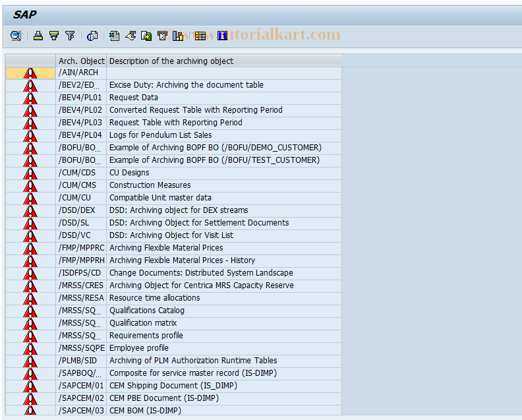Screen dimensions: 522x420
Task: Click status icon beside /MRSS/RESA
Action: tap(30, 299)
